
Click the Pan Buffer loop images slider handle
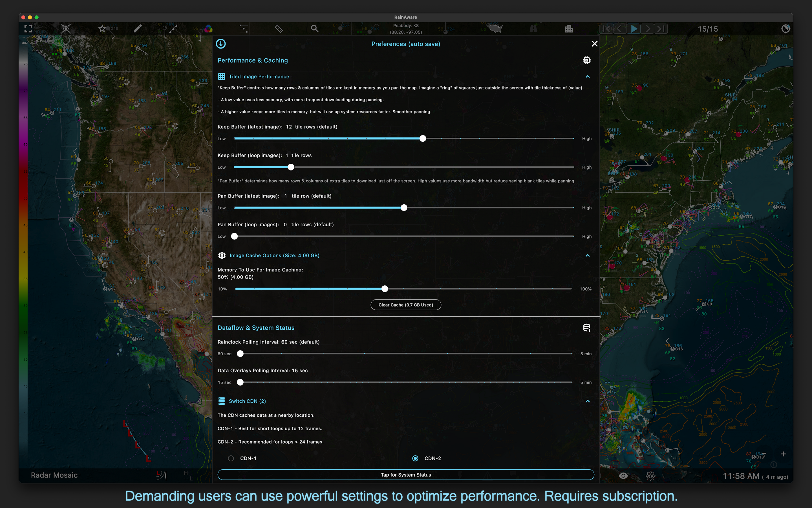tap(235, 236)
